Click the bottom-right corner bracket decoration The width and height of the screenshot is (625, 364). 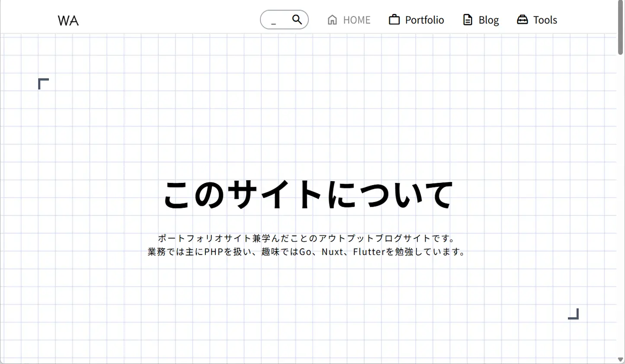(x=574, y=315)
